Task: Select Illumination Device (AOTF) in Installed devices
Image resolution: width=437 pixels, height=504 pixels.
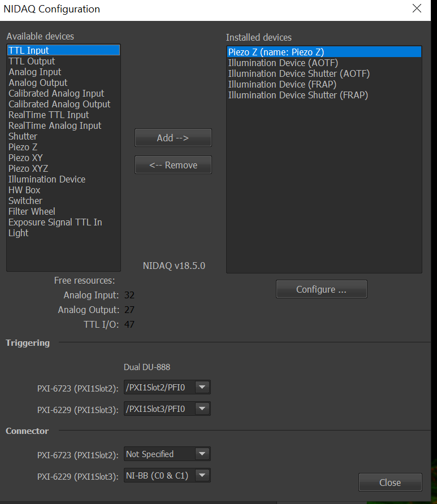Action: coord(283,63)
